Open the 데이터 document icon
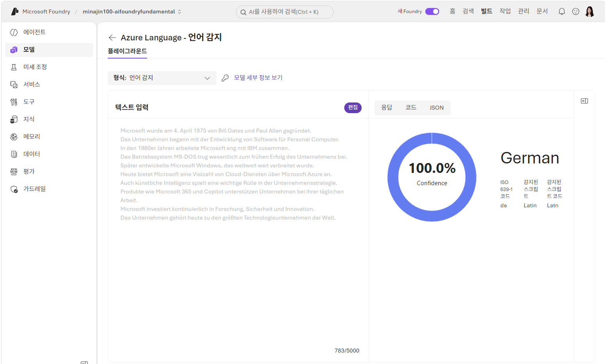The image size is (605, 364). 14,154
